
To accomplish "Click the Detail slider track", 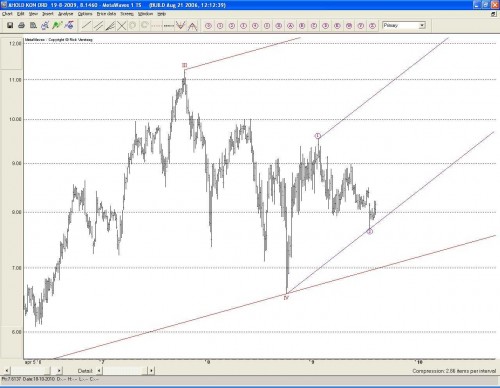I will point(125,370).
